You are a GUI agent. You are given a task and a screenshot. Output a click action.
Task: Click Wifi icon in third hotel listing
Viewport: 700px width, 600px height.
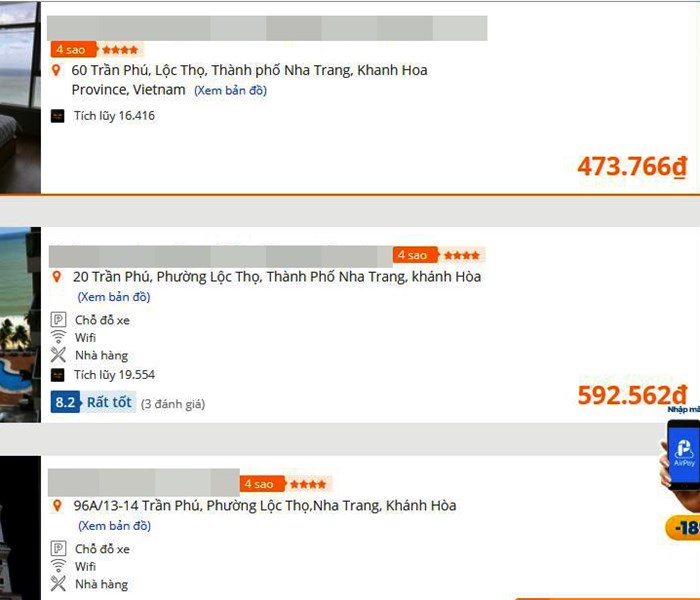pos(58,567)
